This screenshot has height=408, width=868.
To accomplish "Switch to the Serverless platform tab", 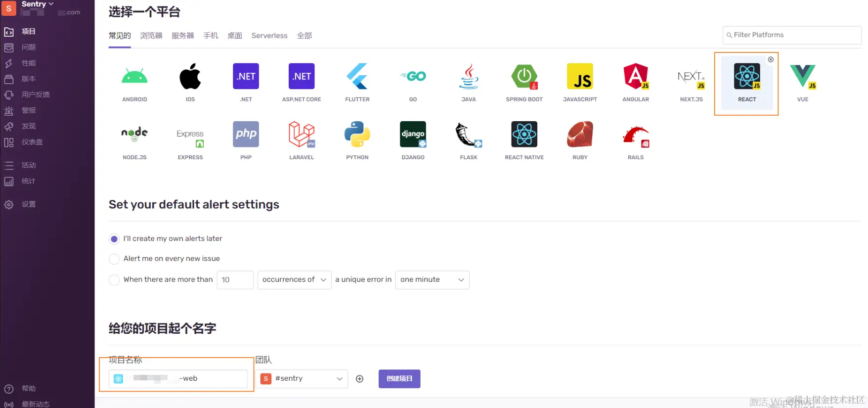I will (x=269, y=36).
